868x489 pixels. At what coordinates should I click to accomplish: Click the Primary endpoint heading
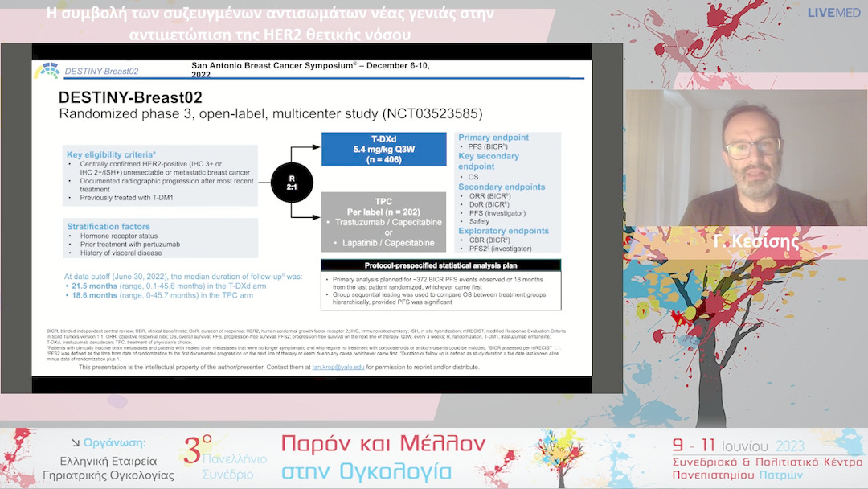click(x=495, y=137)
